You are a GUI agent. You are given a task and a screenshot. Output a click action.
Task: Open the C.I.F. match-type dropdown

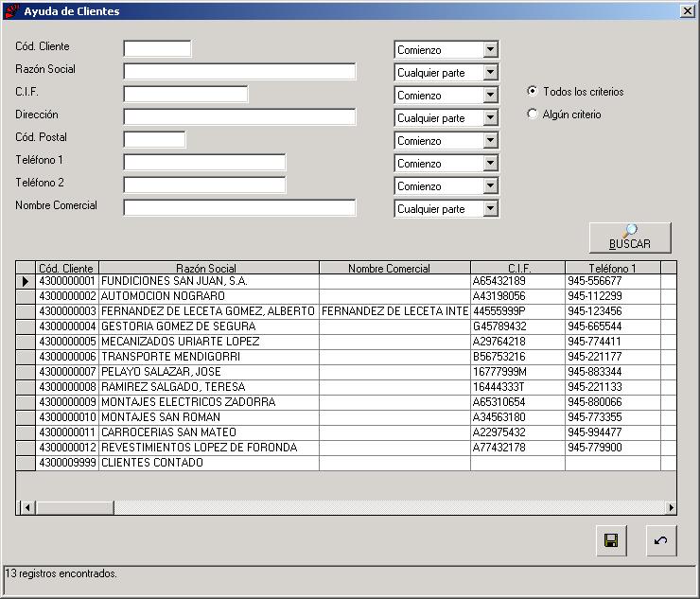click(x=490, y=96)
